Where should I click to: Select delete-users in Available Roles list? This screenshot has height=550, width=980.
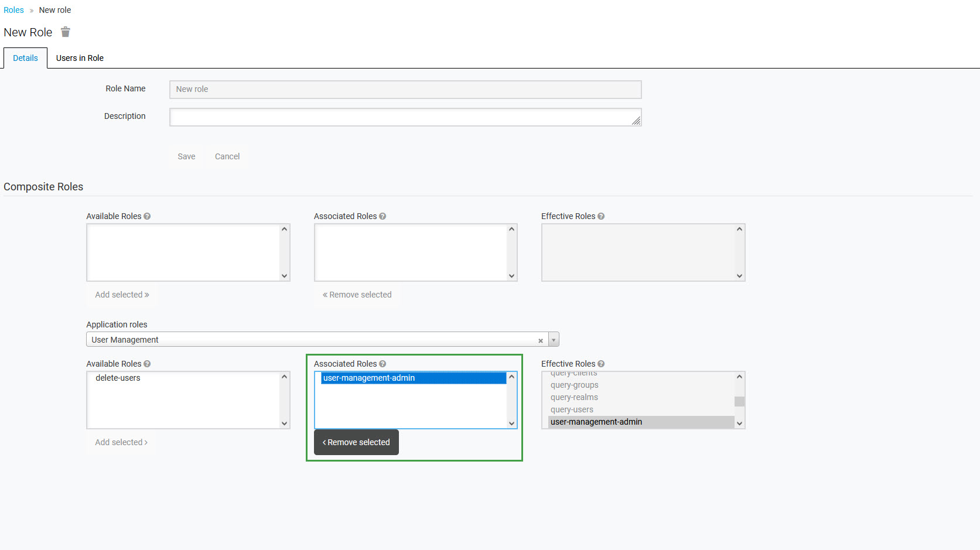click(x=118, y=378)
